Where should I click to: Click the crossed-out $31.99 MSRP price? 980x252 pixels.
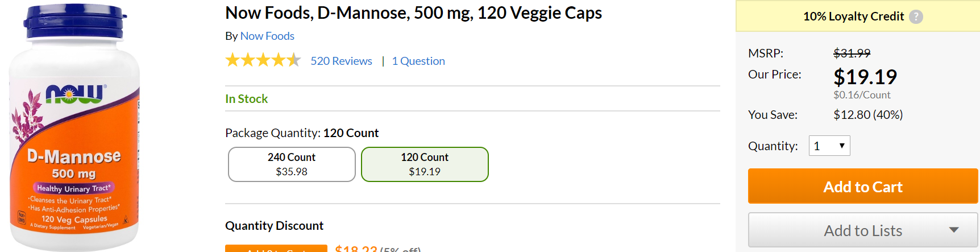point(852,53)
